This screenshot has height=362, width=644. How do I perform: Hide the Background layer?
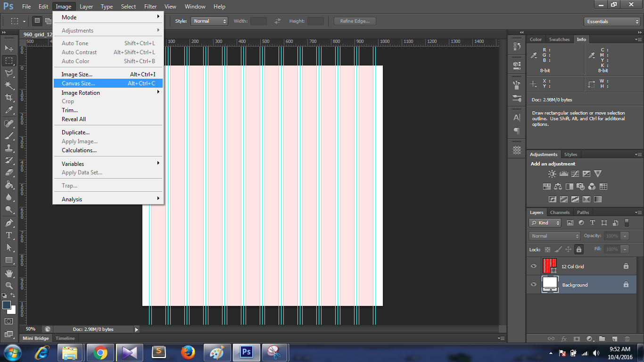pyautogui.click(x=533, y=285)
